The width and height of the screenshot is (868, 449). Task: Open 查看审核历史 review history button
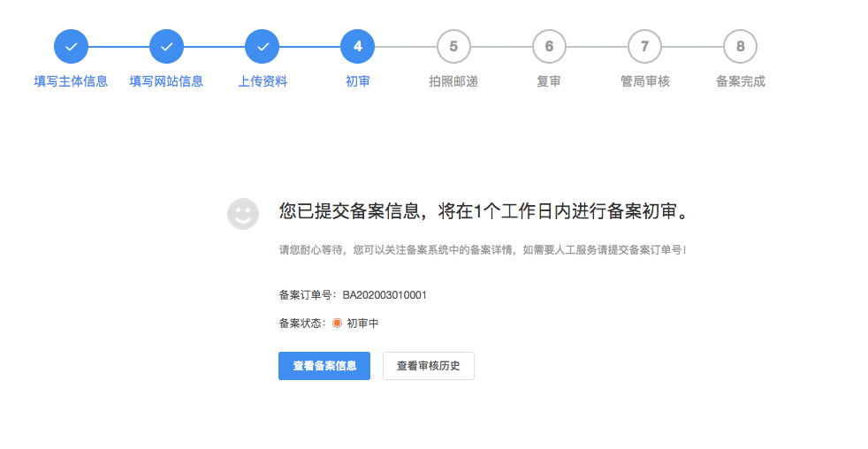428,366
